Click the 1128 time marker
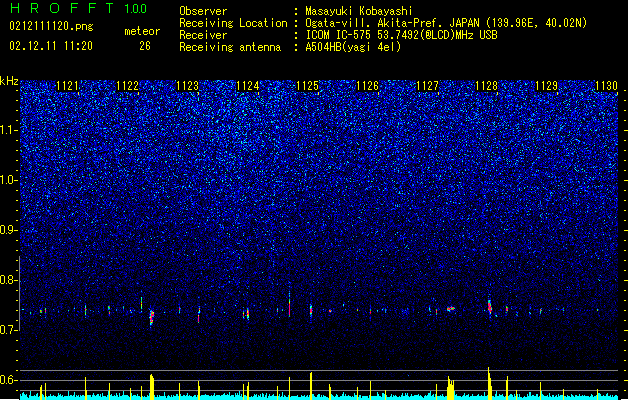The image size is (629, 400). click(487, 86)
